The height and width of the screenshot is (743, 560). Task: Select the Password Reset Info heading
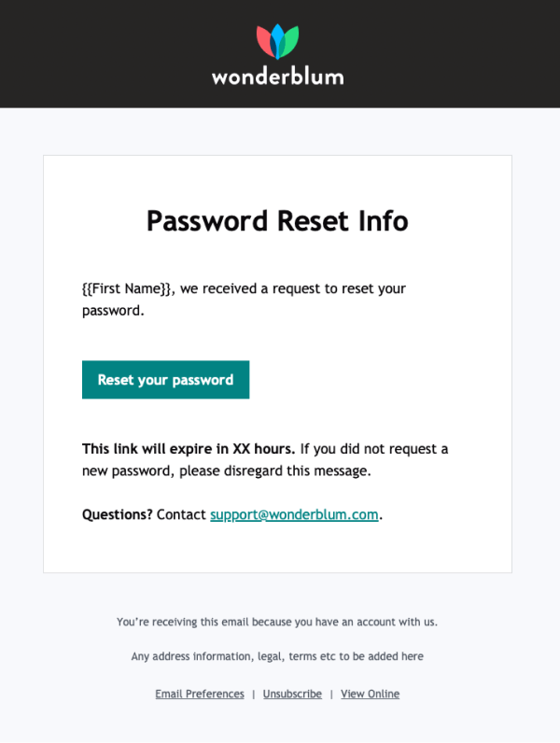click(277, 221)
